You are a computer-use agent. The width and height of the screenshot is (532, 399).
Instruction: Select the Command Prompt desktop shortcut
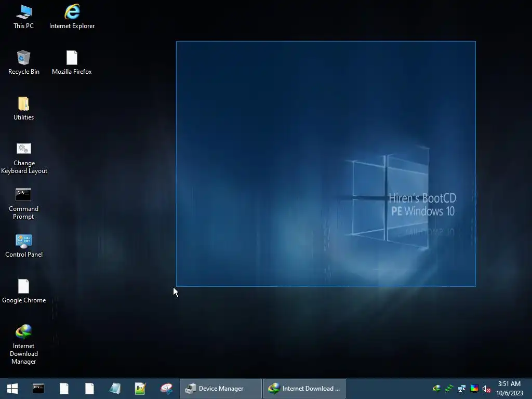[x=23, y=204]
